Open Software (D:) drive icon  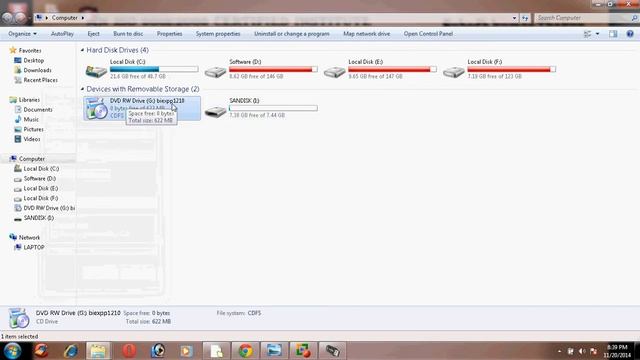click(x=215, y=72)
